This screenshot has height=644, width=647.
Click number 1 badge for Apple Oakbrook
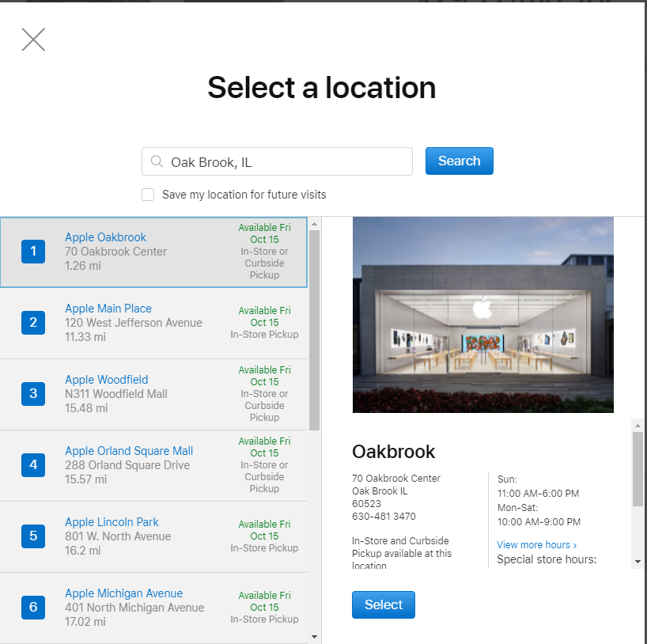(33, 251)
